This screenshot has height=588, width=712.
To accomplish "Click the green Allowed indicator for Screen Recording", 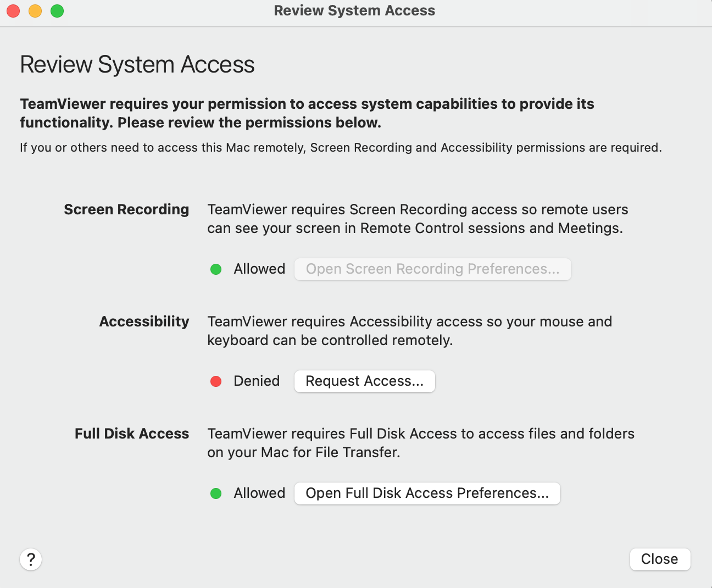I will point(216,269).
